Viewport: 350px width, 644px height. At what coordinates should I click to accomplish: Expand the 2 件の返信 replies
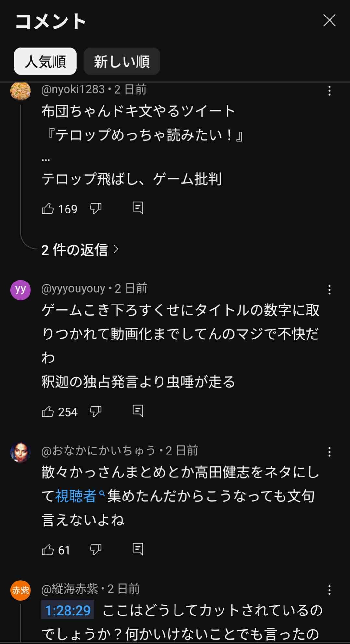80,250
